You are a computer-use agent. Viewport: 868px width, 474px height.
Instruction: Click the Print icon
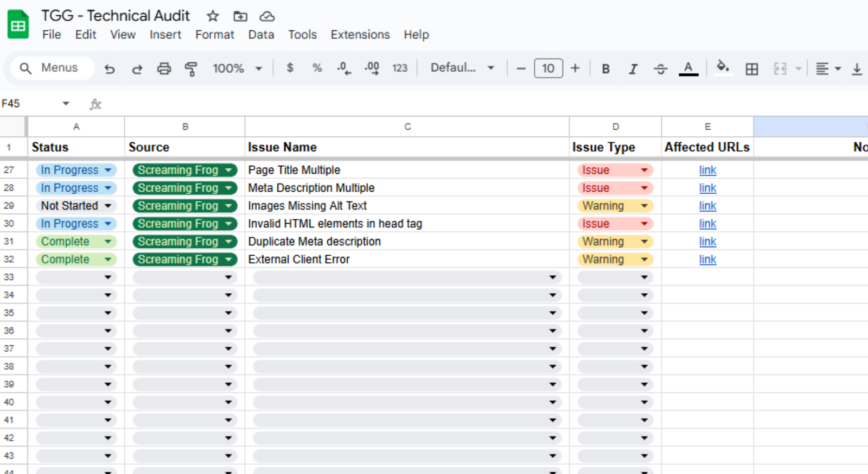click(164, 68)
